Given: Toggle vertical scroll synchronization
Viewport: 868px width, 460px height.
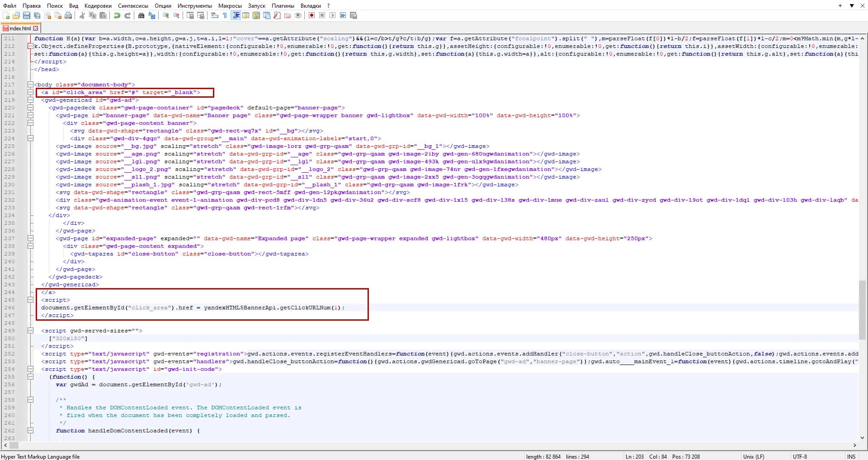Looking at the screenshot, I should pyautogui.click(x=190, y=16).
